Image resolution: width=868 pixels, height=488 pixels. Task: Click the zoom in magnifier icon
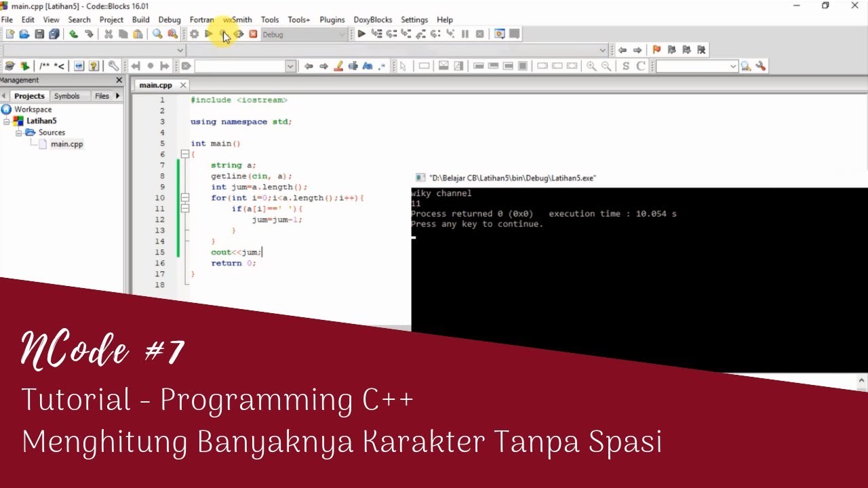[591, 66]
